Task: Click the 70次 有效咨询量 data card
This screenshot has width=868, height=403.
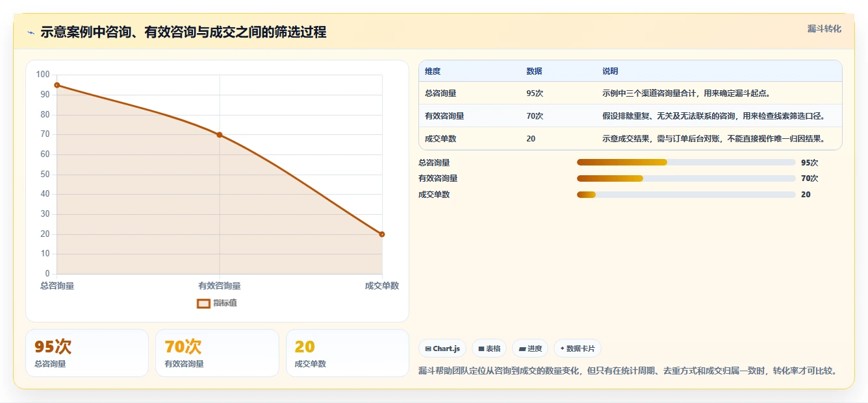Action: point(217,353)
